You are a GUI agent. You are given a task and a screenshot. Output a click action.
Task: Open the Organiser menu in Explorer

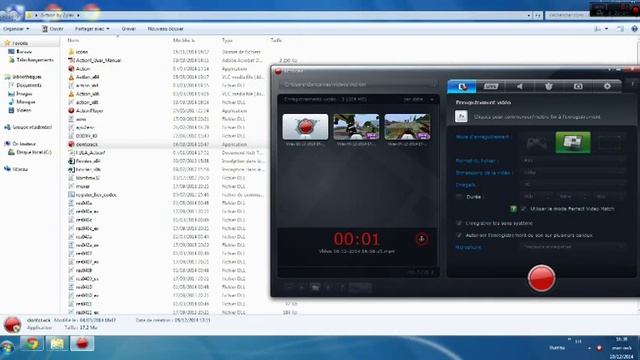pyautogui.click(x=16, y=29)
